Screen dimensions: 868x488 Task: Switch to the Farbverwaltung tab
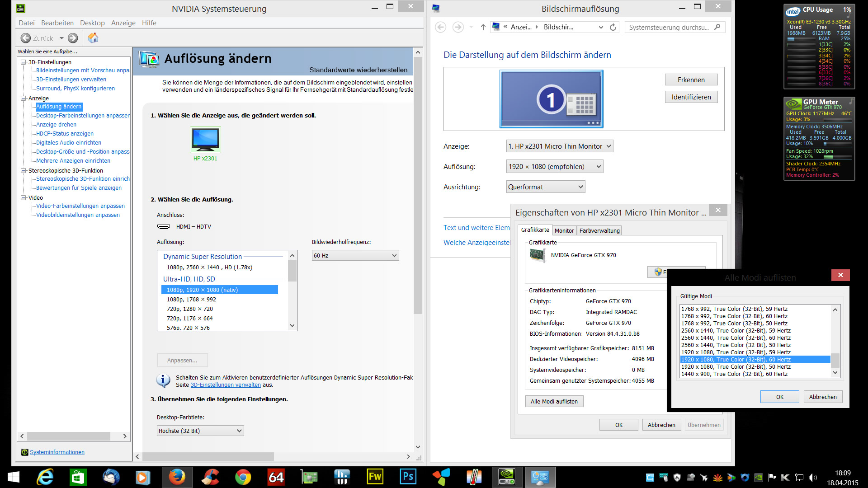click(599, 230)
